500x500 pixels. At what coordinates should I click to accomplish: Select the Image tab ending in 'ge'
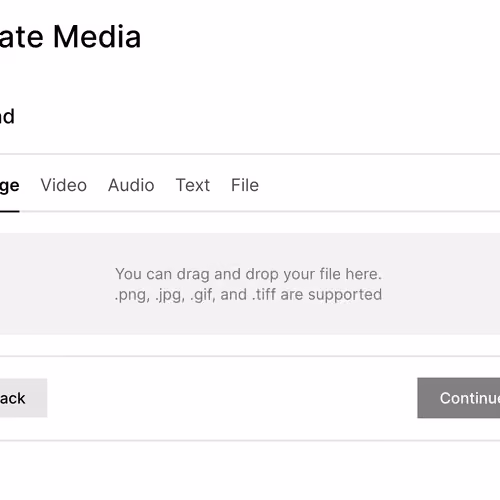(x=9, y=186)
